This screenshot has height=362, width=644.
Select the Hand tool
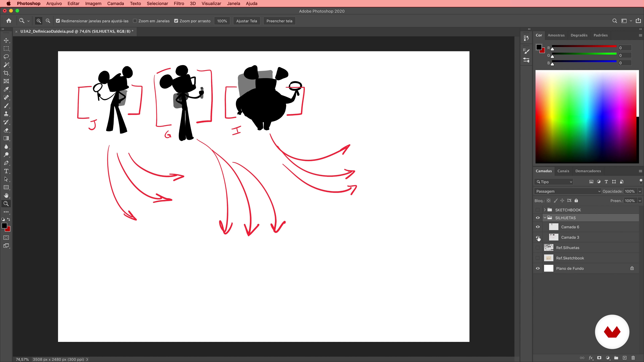[6, 196]
